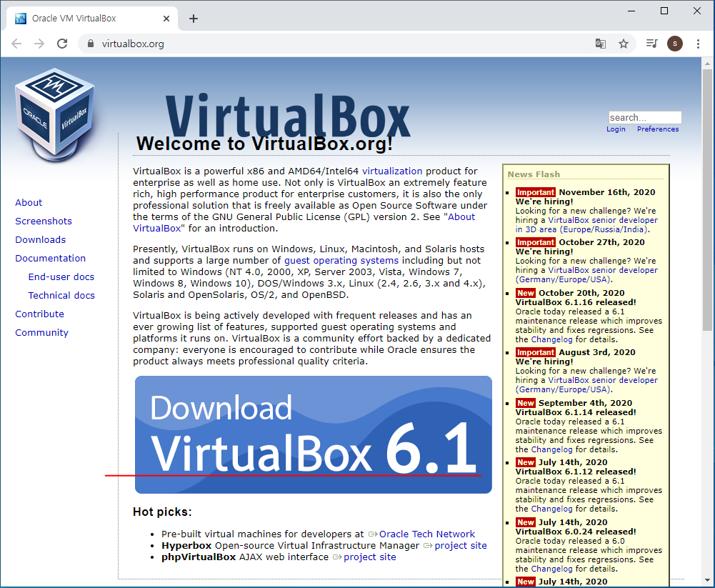The image size is (715, 588).
Task: Maximize the Chrome window
Action: click(664, 11)
